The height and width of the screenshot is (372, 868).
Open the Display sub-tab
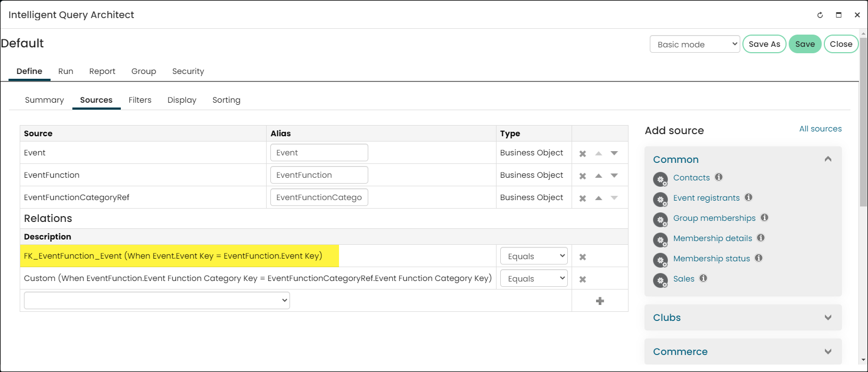(182, 100)
